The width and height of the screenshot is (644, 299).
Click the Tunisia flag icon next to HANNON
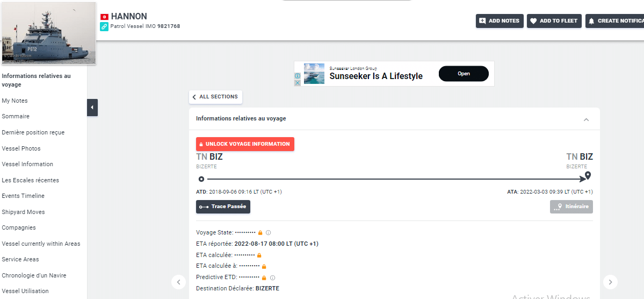click(104, 17)
